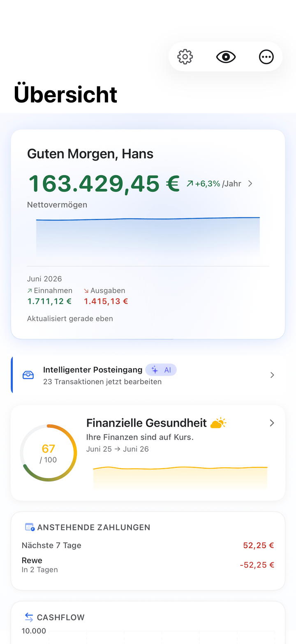Tap the yellow health trend chart
Image resolution: width=296 pixels, height=644 pixels.
[180, 478]
